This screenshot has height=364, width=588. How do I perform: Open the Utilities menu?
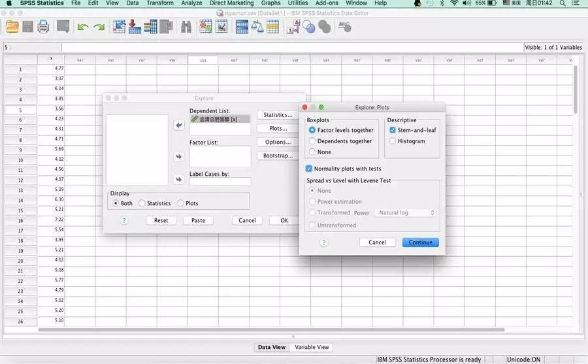point(298,3)
